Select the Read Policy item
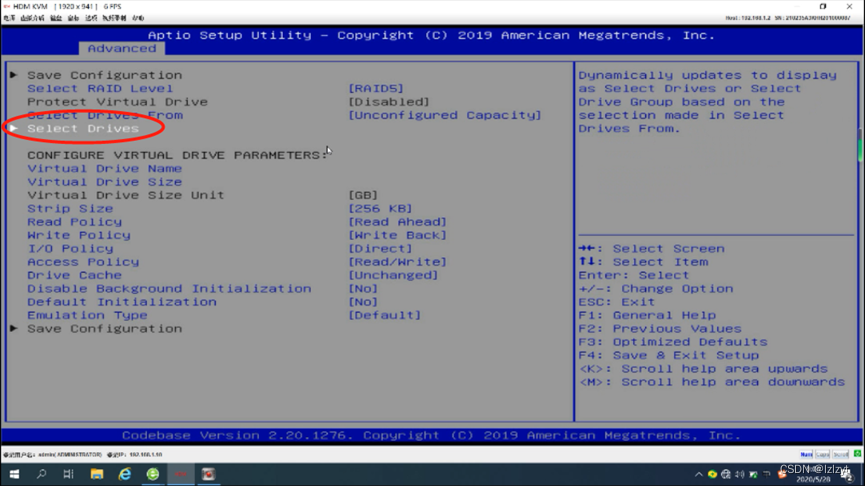Image resolution: width=865 pixels, height=486 pixels. coord(74,222)
